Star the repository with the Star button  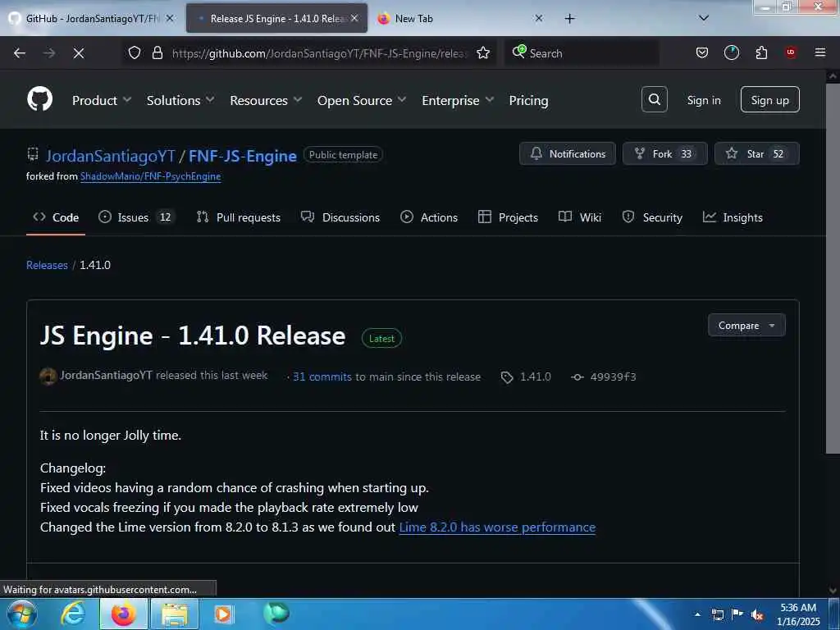757,153
